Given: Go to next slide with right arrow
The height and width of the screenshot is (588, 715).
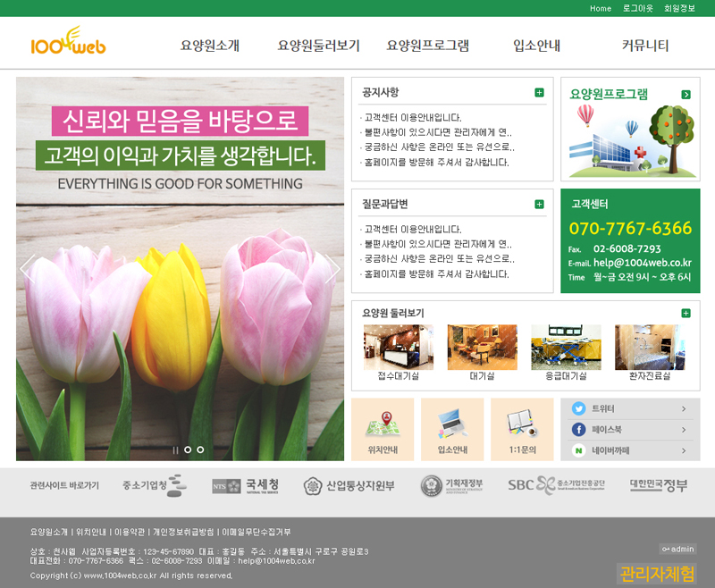Looking at the screenshot, I should (x=332, y=268).
